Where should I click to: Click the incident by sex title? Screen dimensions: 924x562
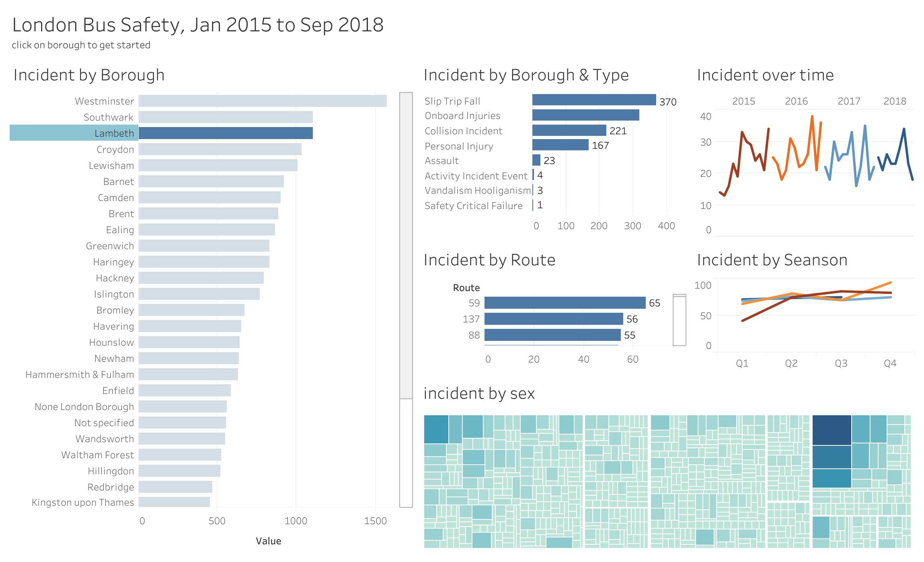point(479,394)
